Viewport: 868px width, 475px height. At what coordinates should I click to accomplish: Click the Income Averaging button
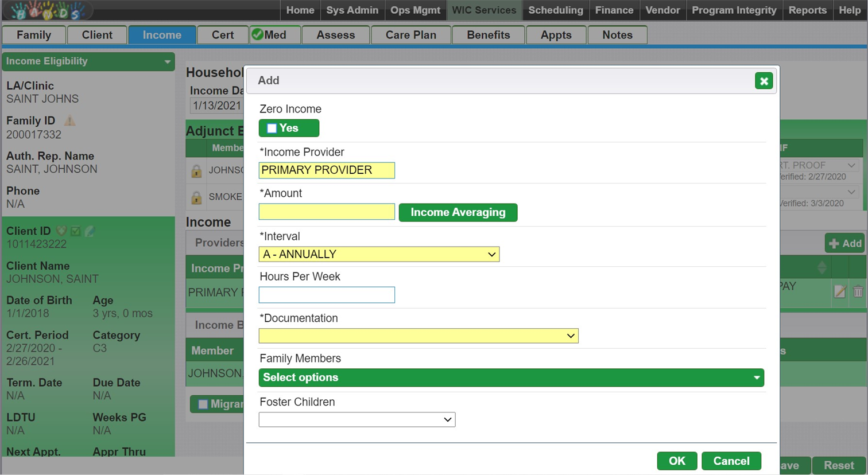tap(458, 212)
